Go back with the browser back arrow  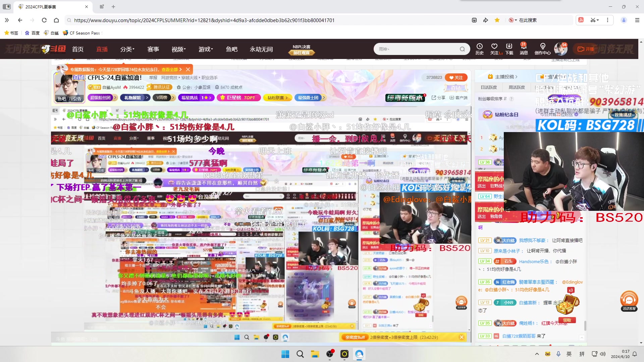20,20
